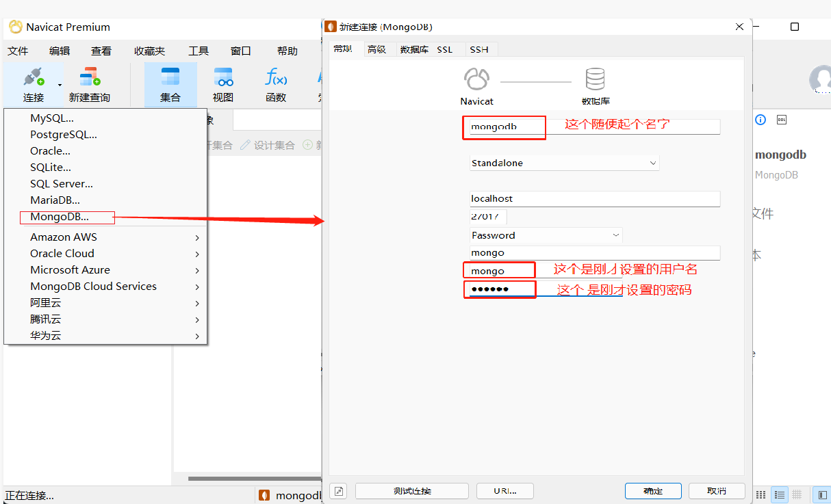Click the mongodb connection icon in status bar
Viewport: 831px width, 504px height.
coord(264,494)
